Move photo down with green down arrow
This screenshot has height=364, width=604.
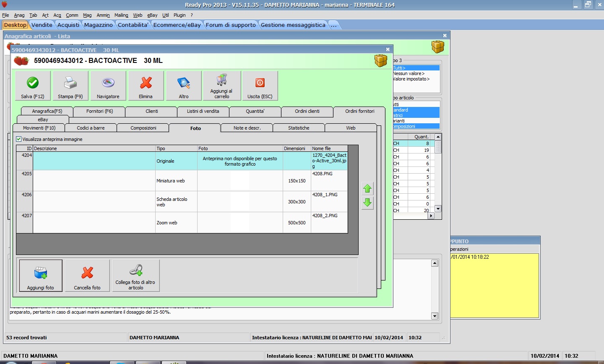pos(367,203)
